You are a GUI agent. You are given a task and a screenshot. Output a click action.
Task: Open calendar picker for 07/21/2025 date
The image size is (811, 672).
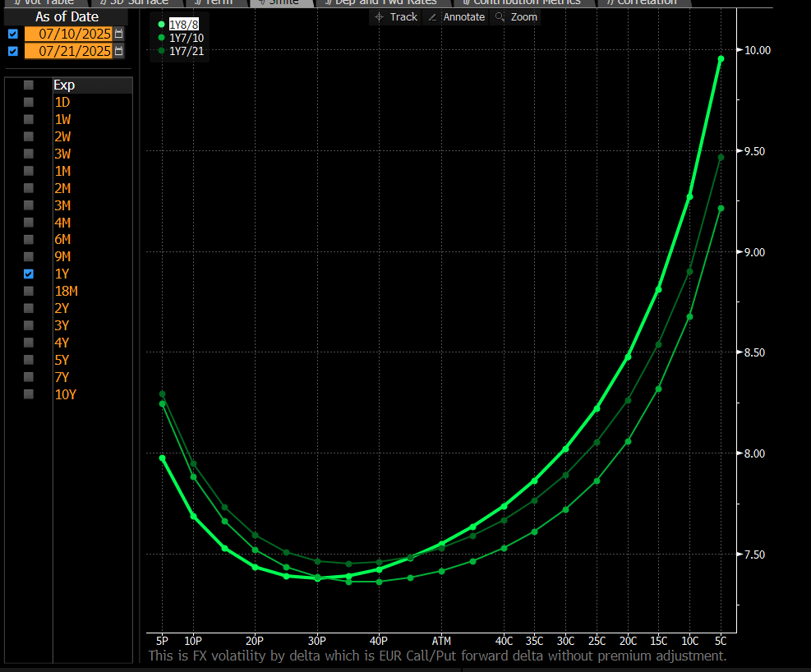click(119, 51)
